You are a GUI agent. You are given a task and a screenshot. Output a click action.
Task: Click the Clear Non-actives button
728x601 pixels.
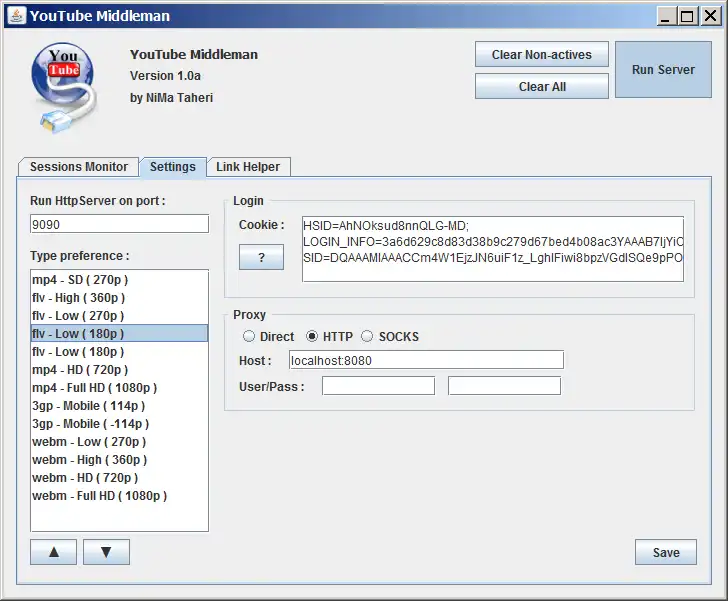click(542, 54)
